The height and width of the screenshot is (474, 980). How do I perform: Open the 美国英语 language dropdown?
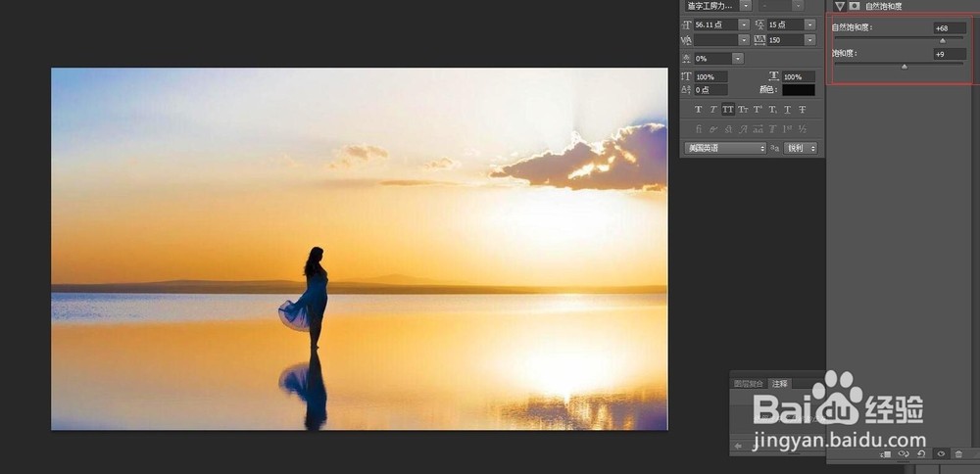coord(724,148)
